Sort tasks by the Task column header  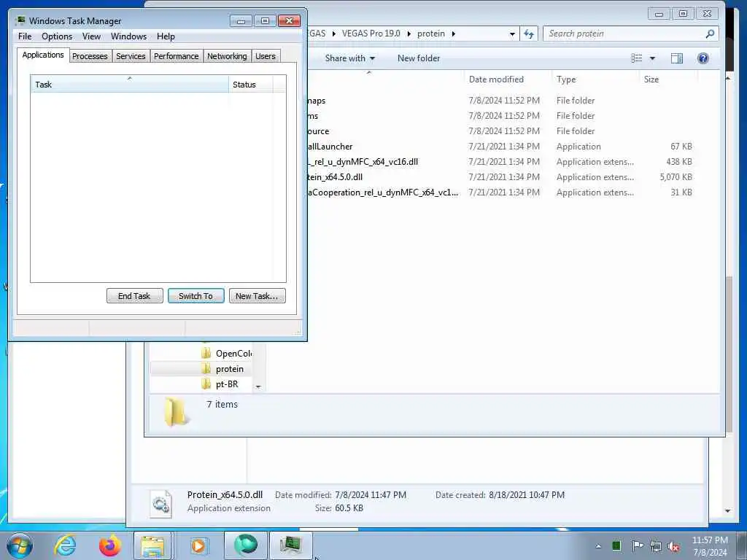[130, 84]
